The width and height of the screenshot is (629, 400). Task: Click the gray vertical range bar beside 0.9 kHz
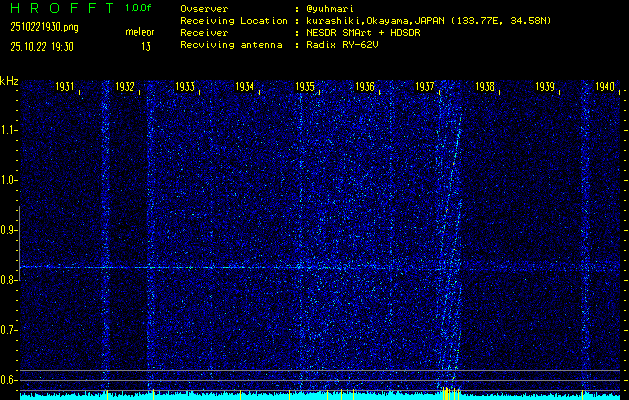tap(19, 243)
